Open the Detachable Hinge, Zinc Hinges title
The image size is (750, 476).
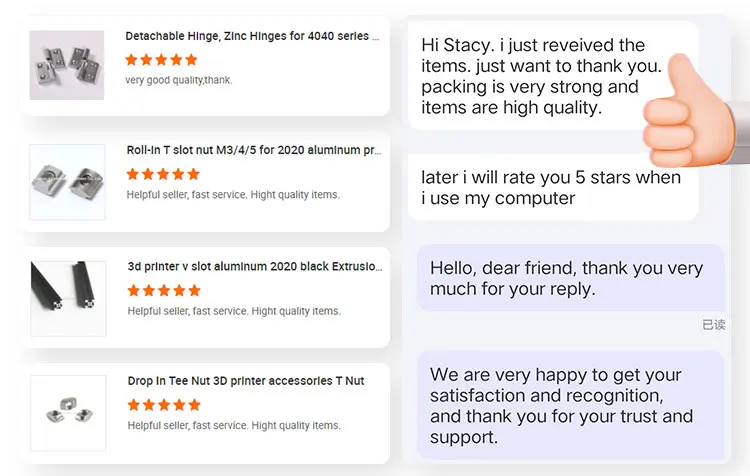(252, 36)
